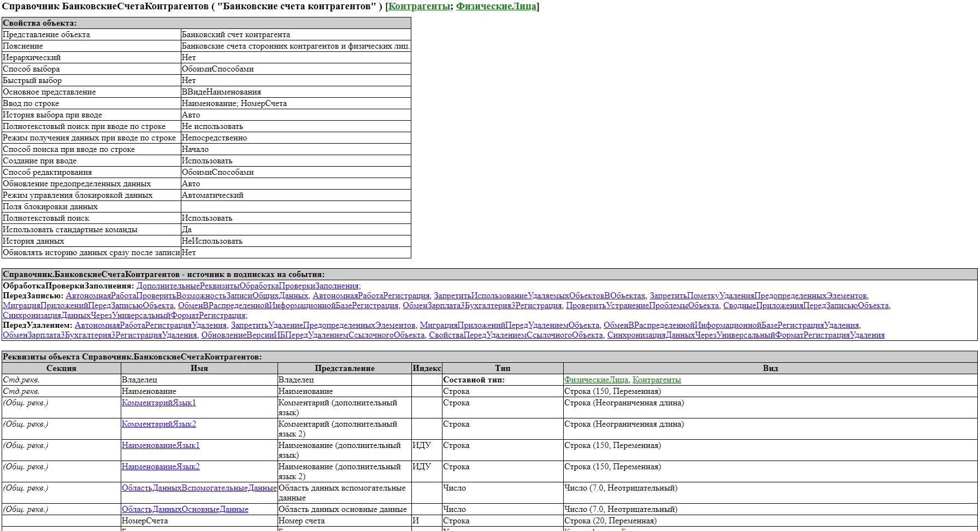Select the Представление column header
This screenshot has width=980, height=531.
coord(345,368)
